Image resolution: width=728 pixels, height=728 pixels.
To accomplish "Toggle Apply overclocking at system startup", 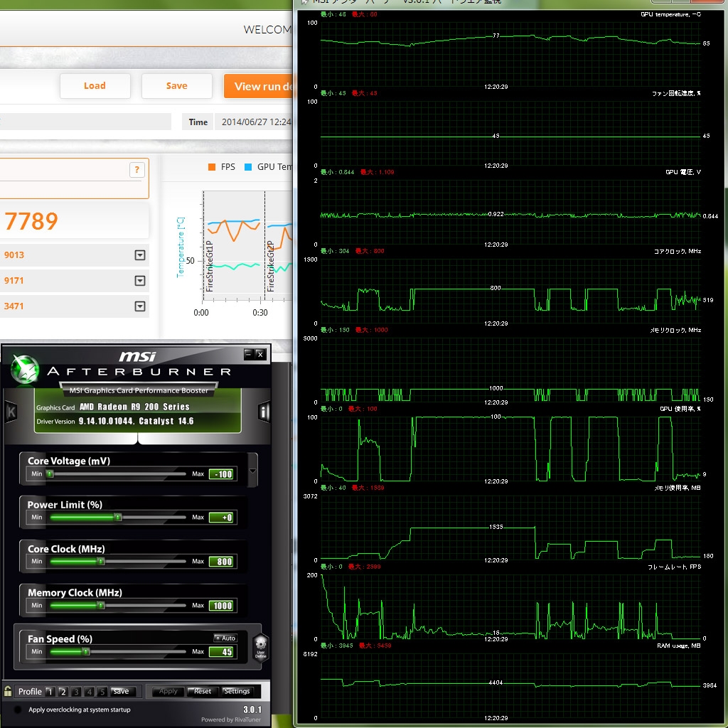I will 18,710.
